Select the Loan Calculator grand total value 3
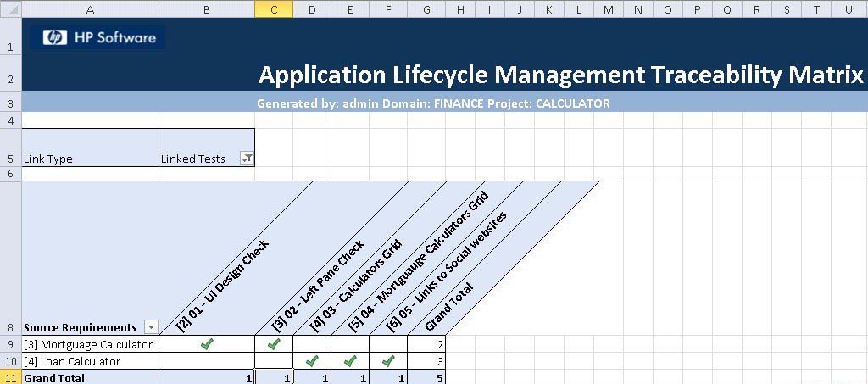 (x=426, y=361)
